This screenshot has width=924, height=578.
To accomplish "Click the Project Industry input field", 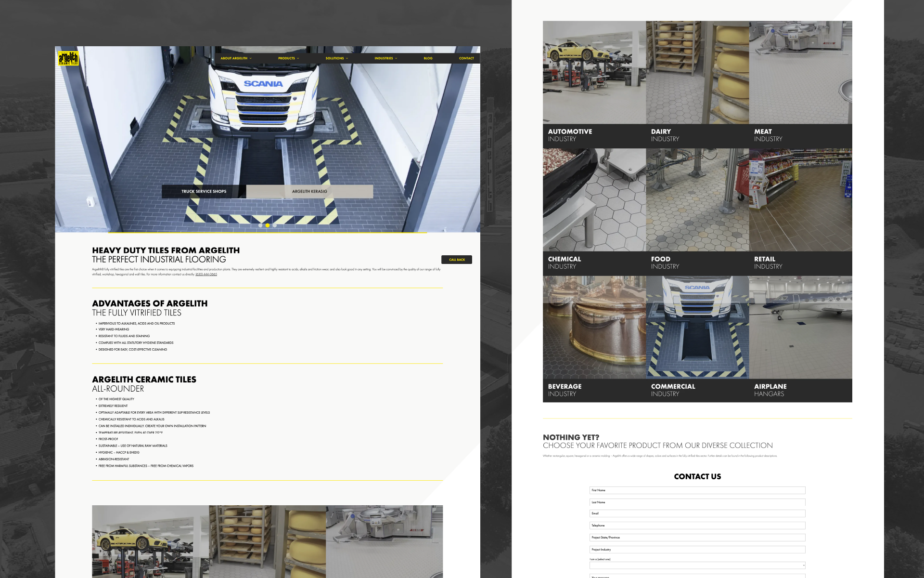I will click(697, 550).
